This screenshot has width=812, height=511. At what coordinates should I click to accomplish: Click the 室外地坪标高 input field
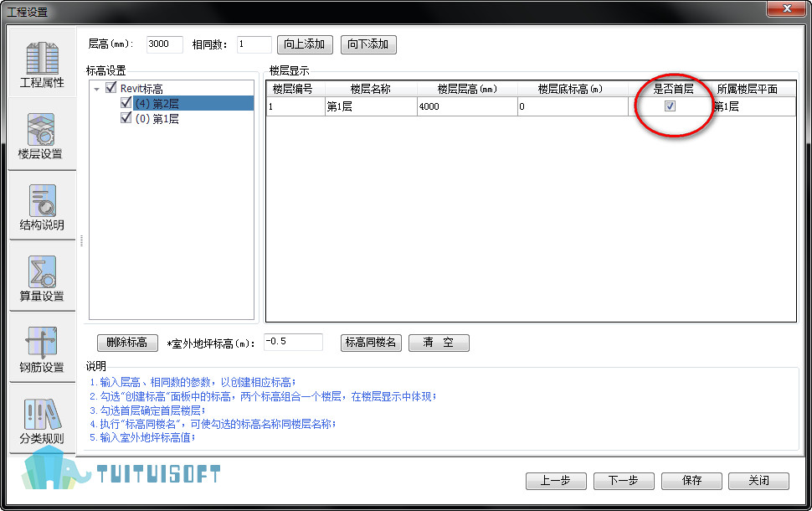click(x=292, y=342)
